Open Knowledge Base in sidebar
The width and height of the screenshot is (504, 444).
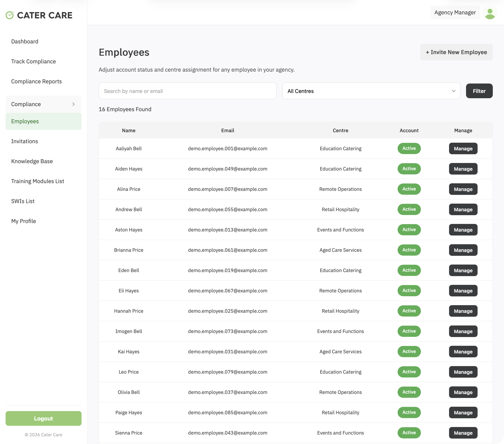(x=32, y=161)
